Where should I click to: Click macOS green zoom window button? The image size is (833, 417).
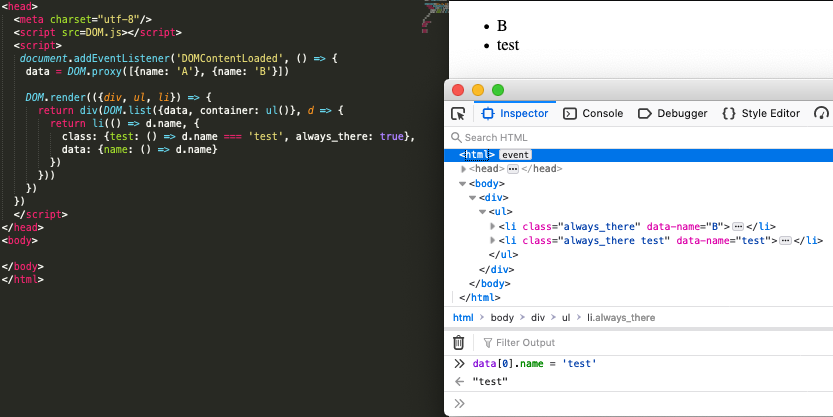(498, 90)
